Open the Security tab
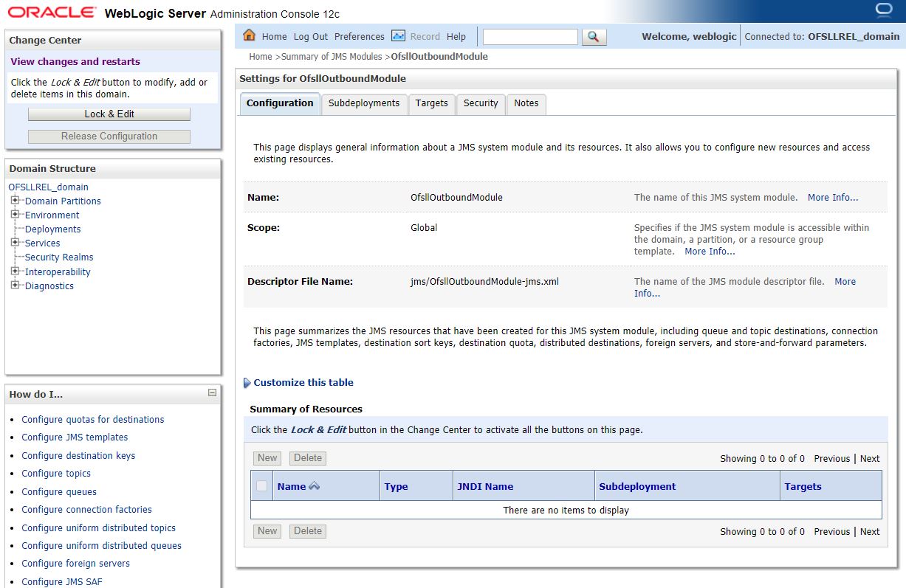Screen dimensions: 906x588 [x=481, y=103]
